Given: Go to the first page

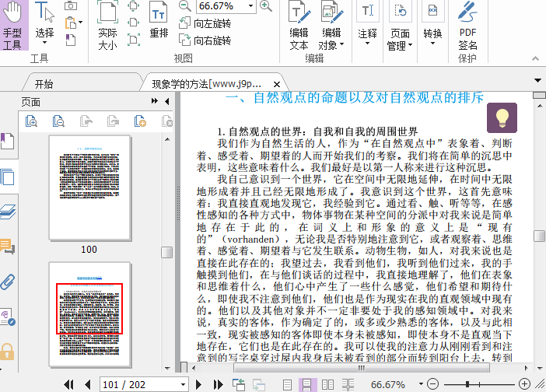Looking at the screenshot, I should tap(69, 384).
